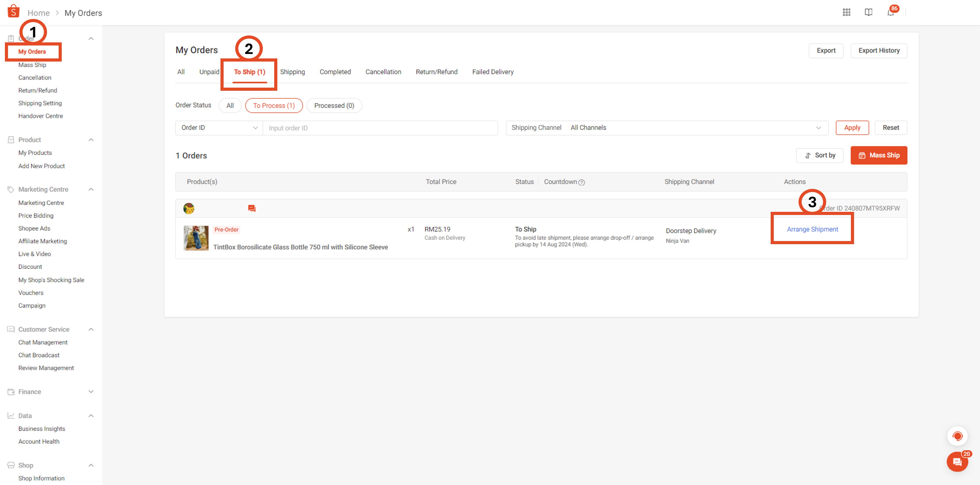The image size is (980, 485).
Task: Open the Shipping Channel dropdown
Action: coord(667,128)
